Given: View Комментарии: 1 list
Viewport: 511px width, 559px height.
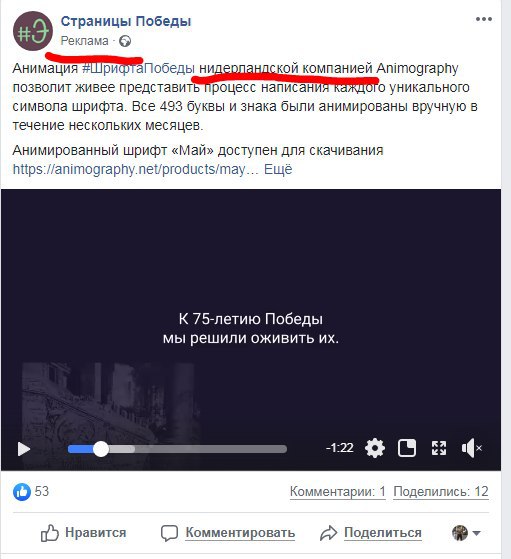Looking at the screenshot, I should pyautogui.click(x=337, y=492).
